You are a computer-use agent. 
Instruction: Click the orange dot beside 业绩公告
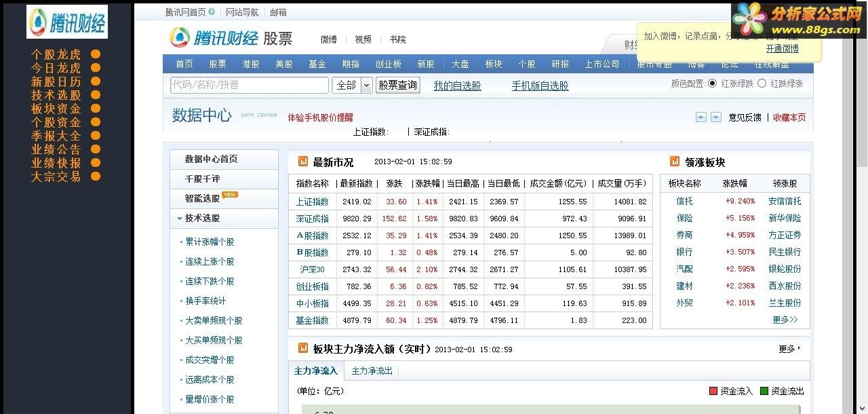[96, 149]
